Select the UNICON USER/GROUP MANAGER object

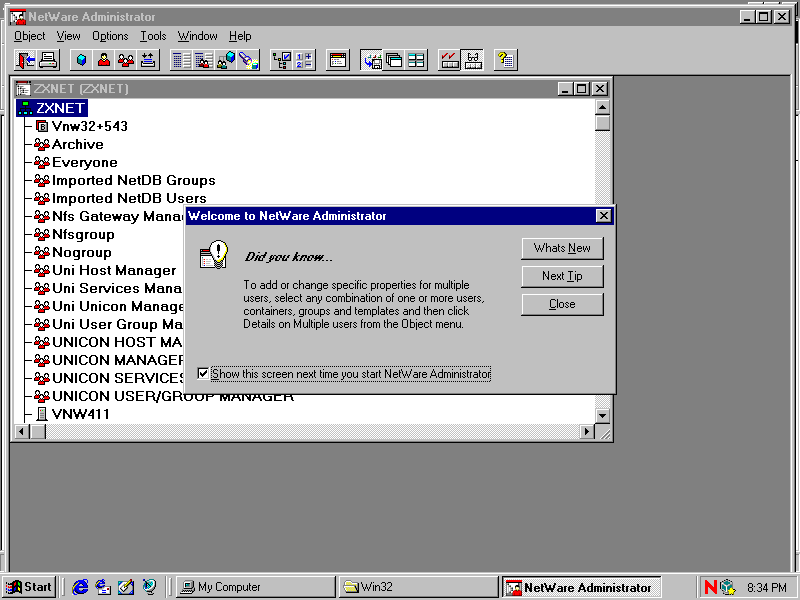[164, 396]
